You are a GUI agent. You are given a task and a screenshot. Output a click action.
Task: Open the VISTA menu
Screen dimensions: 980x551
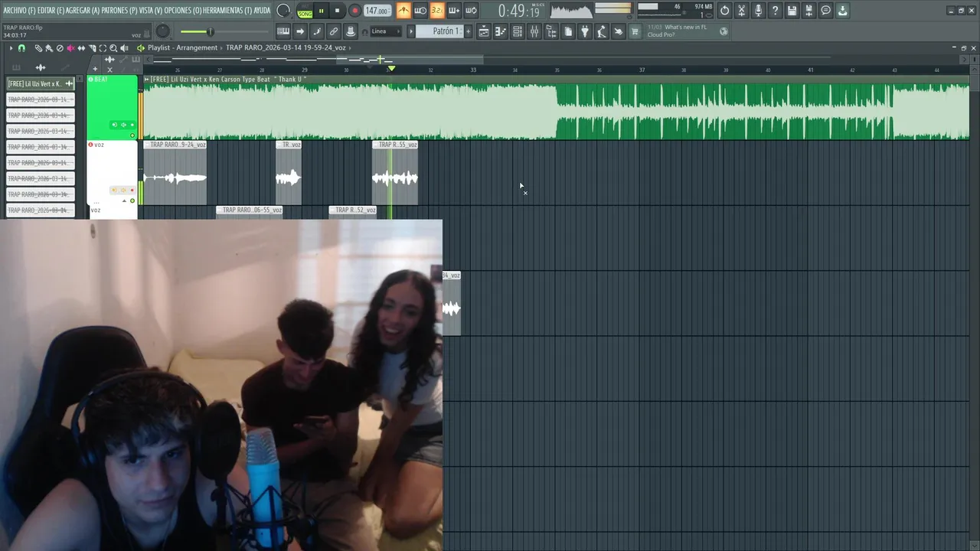151,10
